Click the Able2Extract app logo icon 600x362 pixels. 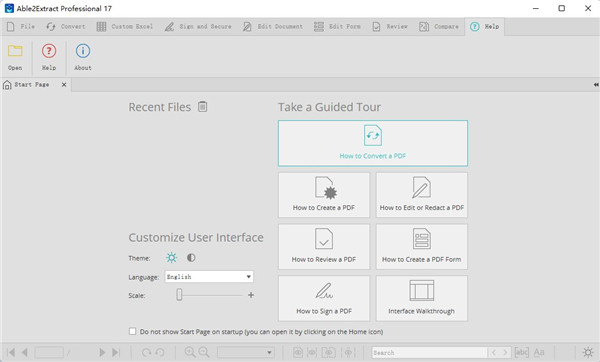pyautogui.click(x=9, y=8)
